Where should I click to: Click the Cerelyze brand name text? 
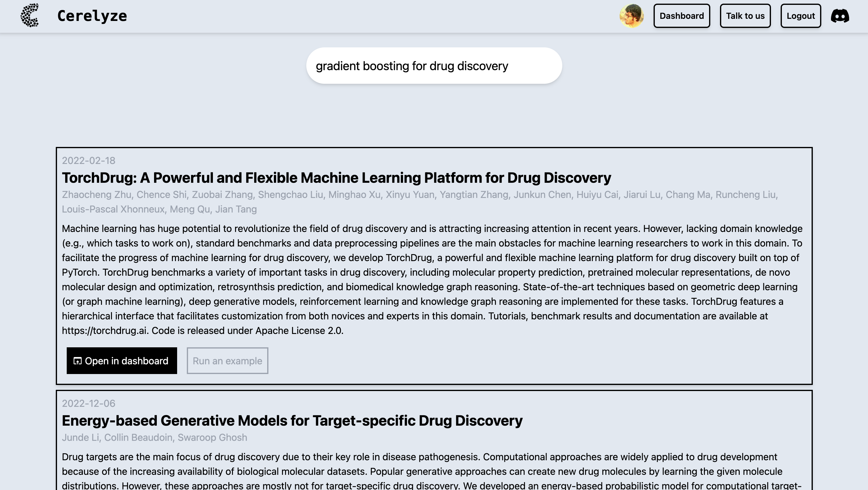(x=92, y=16)
